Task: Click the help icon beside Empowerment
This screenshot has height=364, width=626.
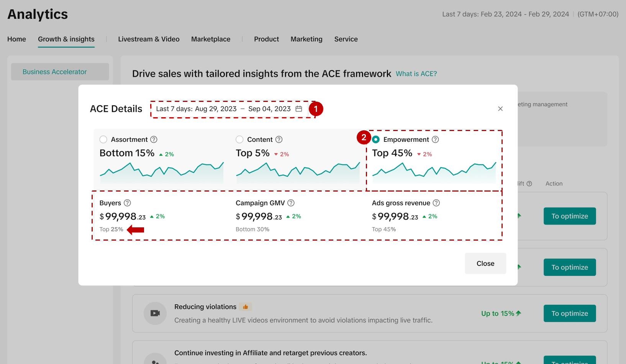Action: coord(435,139)
